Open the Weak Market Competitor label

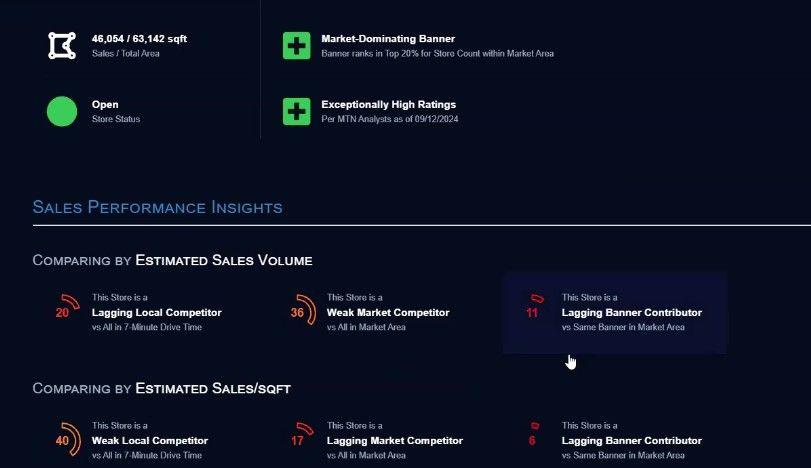tap(388, 312)
